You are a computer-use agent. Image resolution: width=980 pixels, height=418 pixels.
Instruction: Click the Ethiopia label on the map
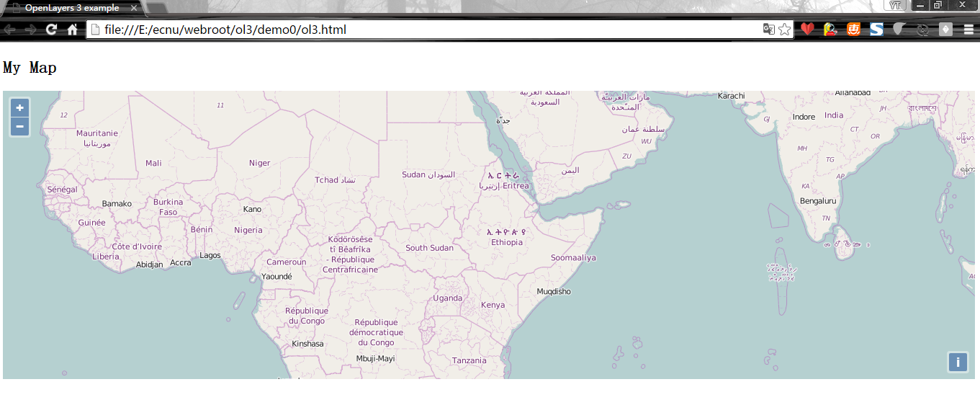[x=507, y=242]
